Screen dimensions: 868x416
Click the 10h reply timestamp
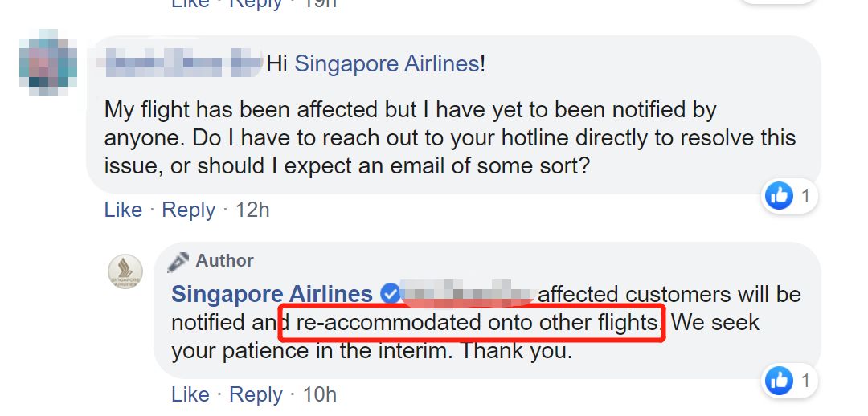point(319,395)
